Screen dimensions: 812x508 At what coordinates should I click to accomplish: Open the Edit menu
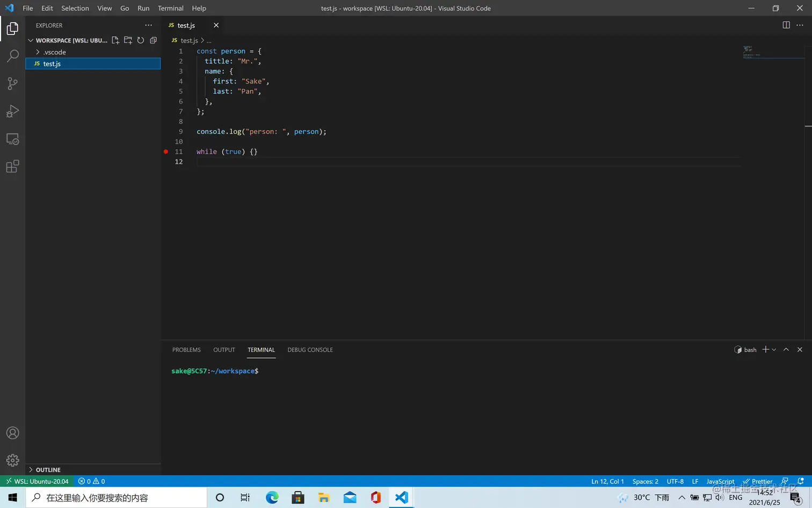47,8
